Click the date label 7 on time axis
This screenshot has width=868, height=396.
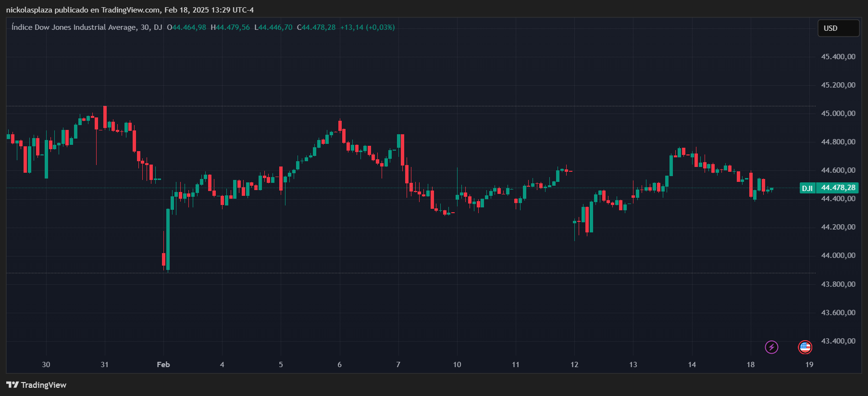[398, 365]
